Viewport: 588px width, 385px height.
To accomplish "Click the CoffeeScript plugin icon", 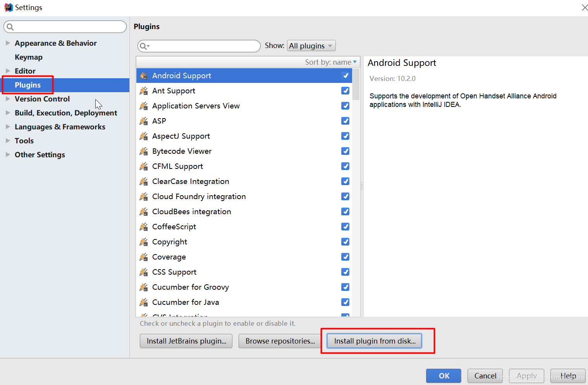I will [144, 227].
